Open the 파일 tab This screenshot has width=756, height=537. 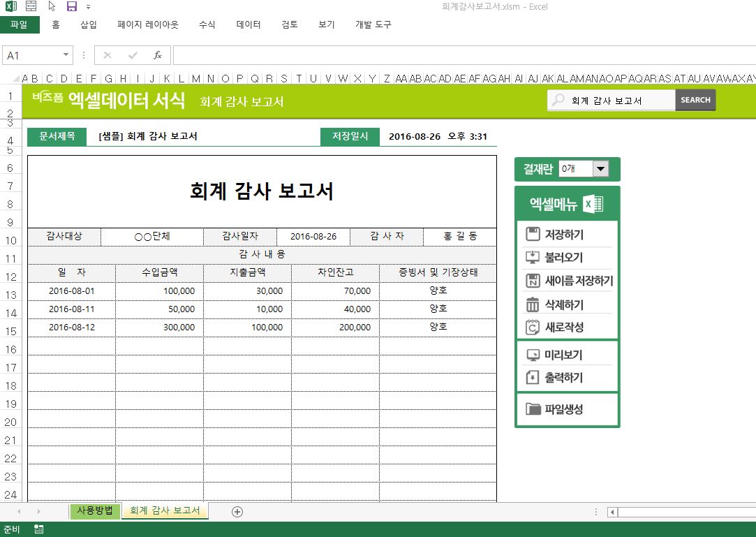click(20, 24)
